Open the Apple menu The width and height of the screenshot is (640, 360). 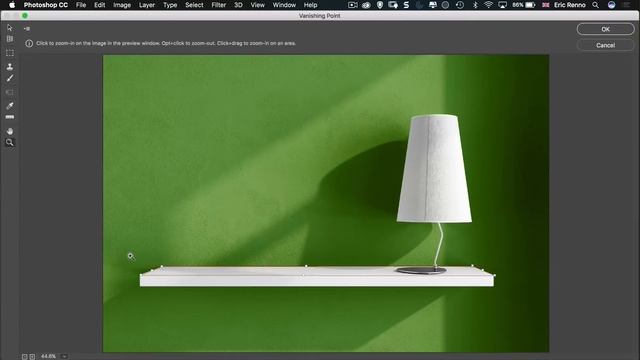pyautogui.click(x=11, y=5)
